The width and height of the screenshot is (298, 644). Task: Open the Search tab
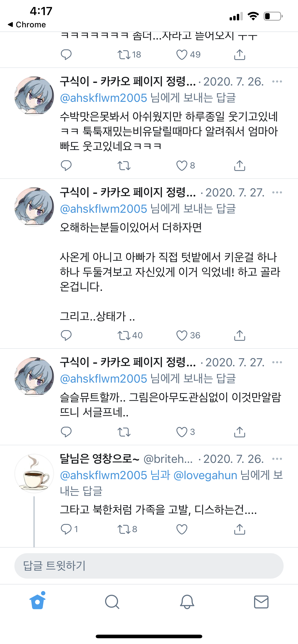(x=112, y=602)
